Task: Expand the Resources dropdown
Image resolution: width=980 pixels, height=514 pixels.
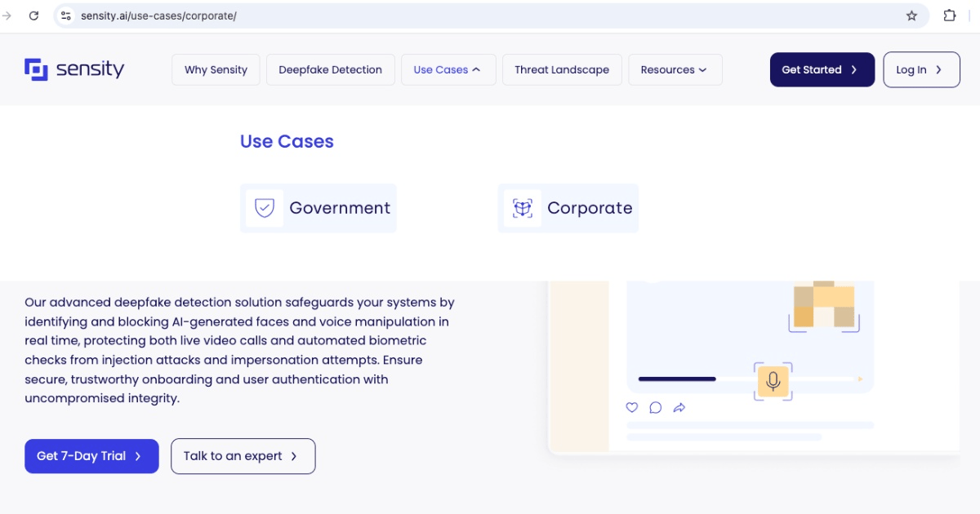Action: [675, 69]
